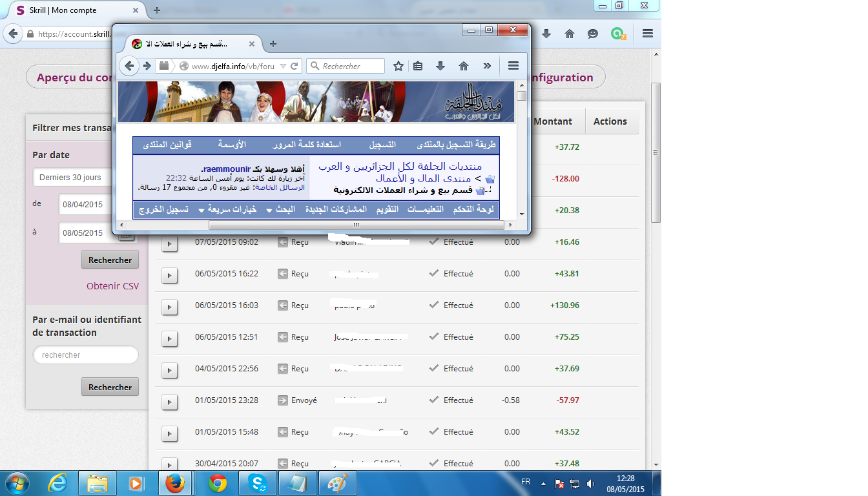868x496 pixels.
Task: Reload the djelfa.info page
Action: point(294,66)
